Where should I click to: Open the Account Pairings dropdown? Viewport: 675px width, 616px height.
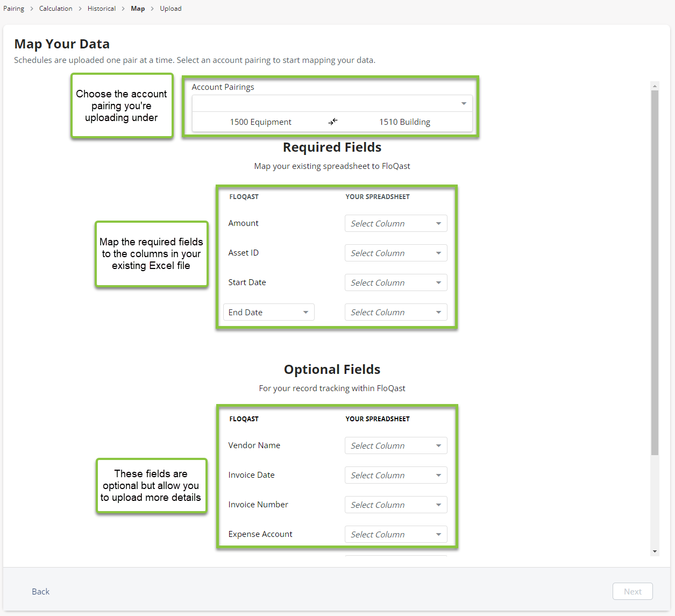[332, 103]
